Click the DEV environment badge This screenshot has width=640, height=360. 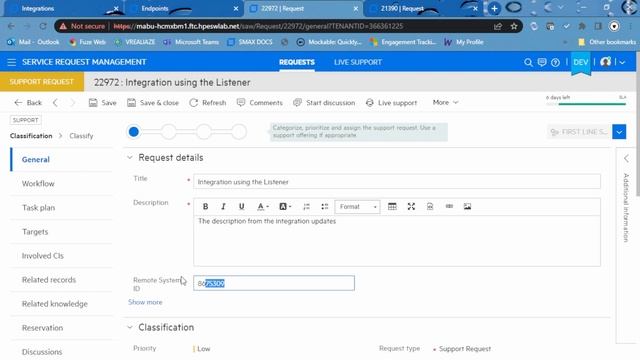point(580,62)
